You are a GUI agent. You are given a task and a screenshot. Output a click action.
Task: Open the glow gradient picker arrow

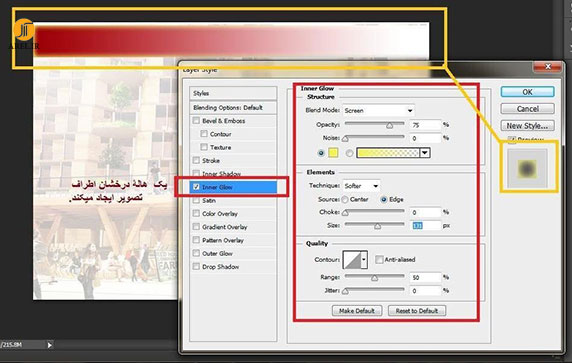425,153
